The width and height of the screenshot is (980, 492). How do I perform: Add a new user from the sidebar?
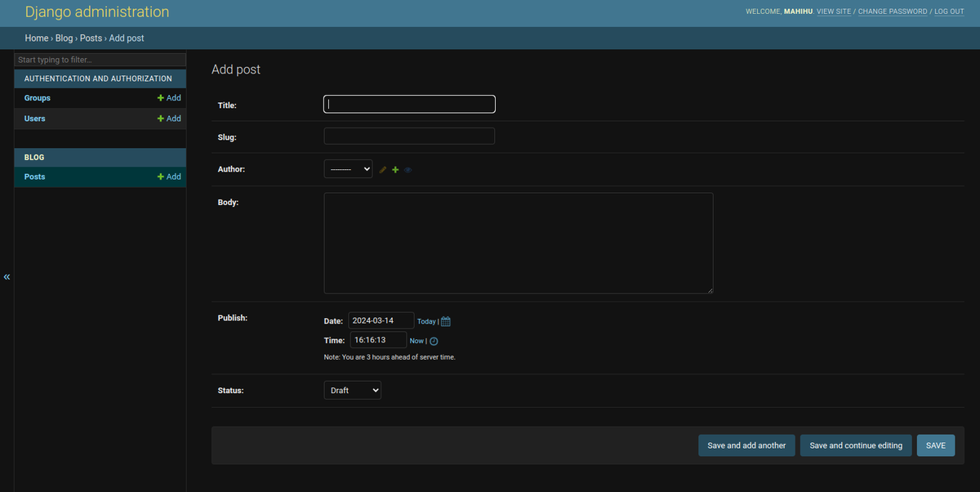[x=169, y=119]
